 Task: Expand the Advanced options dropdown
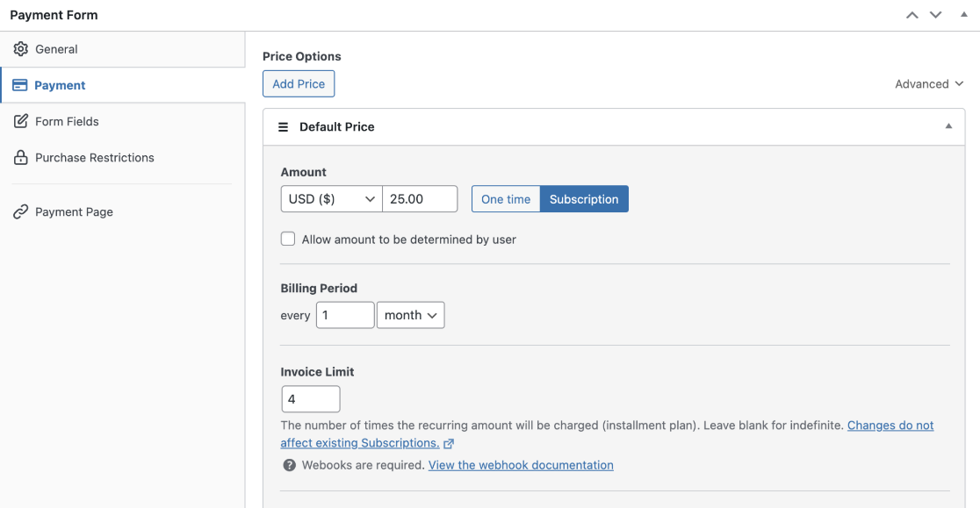click(929, 83)
